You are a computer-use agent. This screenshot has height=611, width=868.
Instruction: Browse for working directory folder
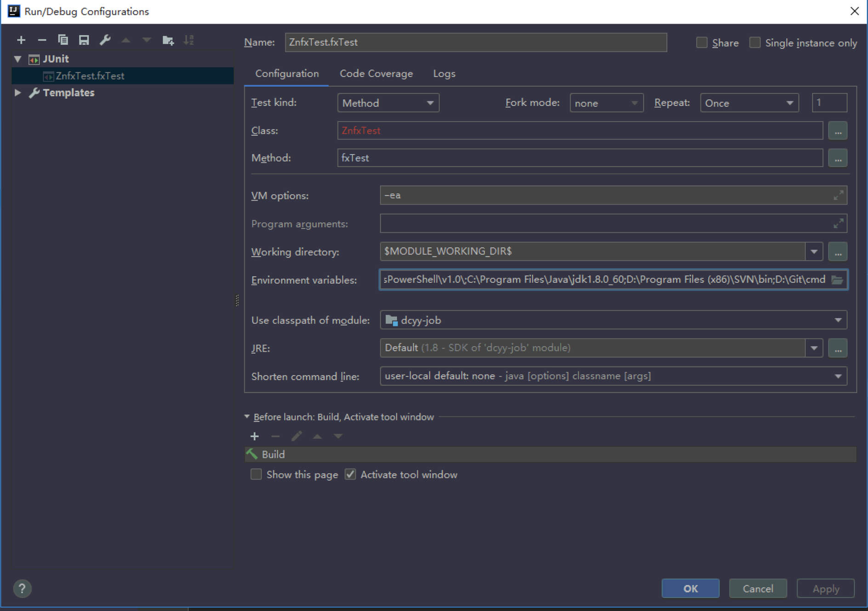tap(838, 252)
